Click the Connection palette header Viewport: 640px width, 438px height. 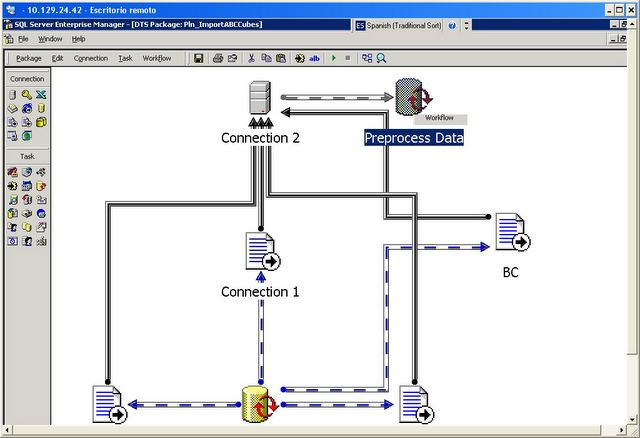point(27,79)
